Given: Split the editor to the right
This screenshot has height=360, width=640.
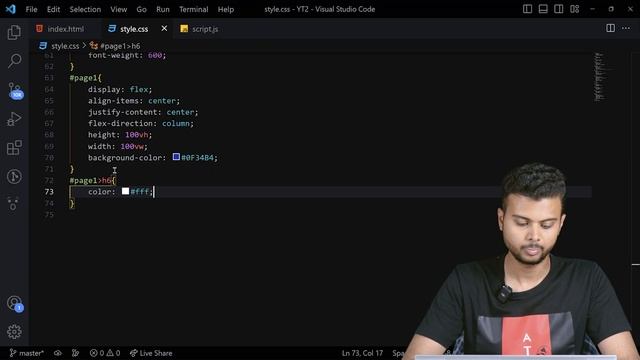Looking at the screenshot, I should coord(610,28).
